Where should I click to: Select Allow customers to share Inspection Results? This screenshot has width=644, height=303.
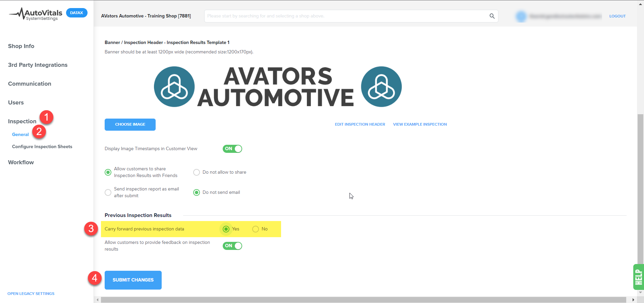tap(108, 172)
